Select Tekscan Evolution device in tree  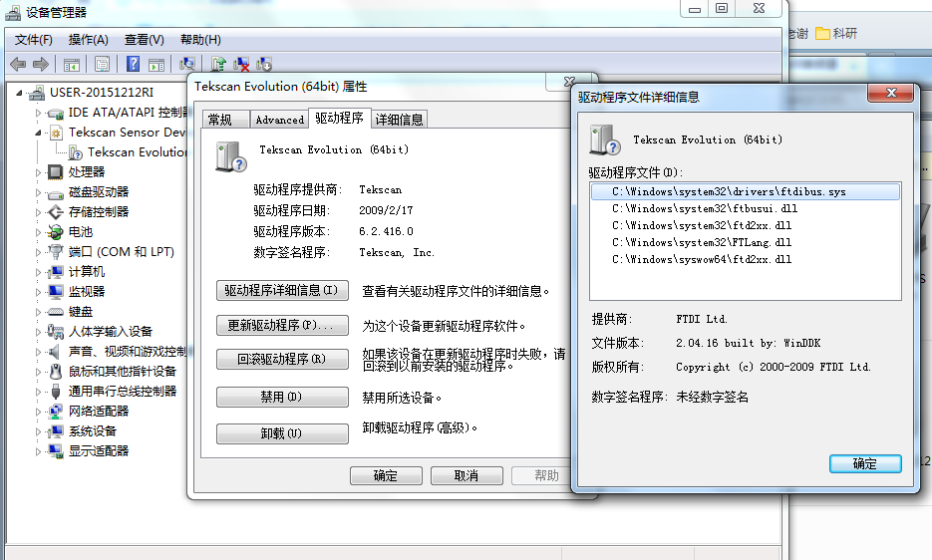[138, 152]
